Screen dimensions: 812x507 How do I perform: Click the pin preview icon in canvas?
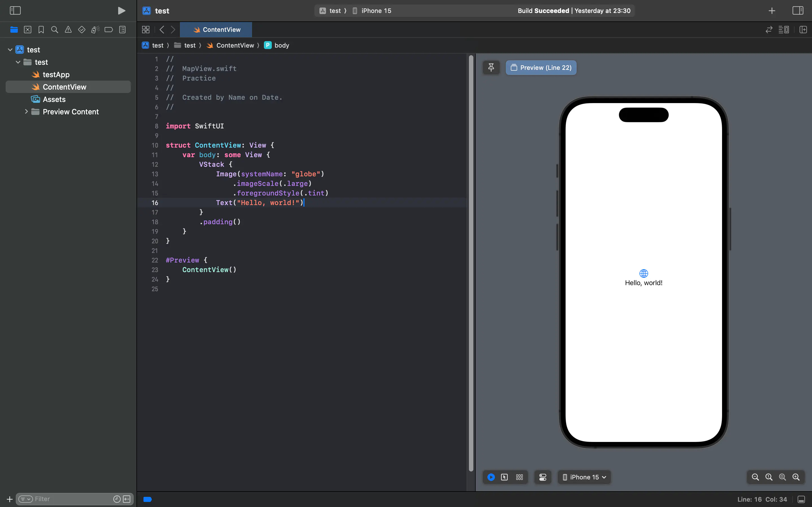tap(491, 67)
